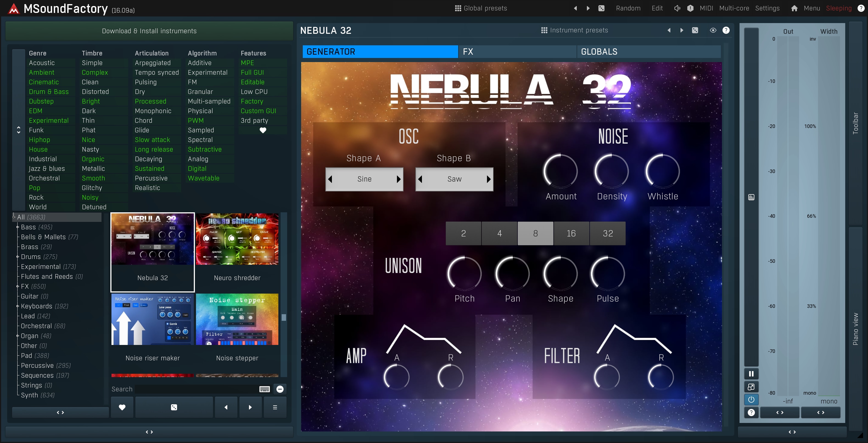Select unison voice count 2
The image size is (868, 443).
pyautogui.click(x=463, y=233)
